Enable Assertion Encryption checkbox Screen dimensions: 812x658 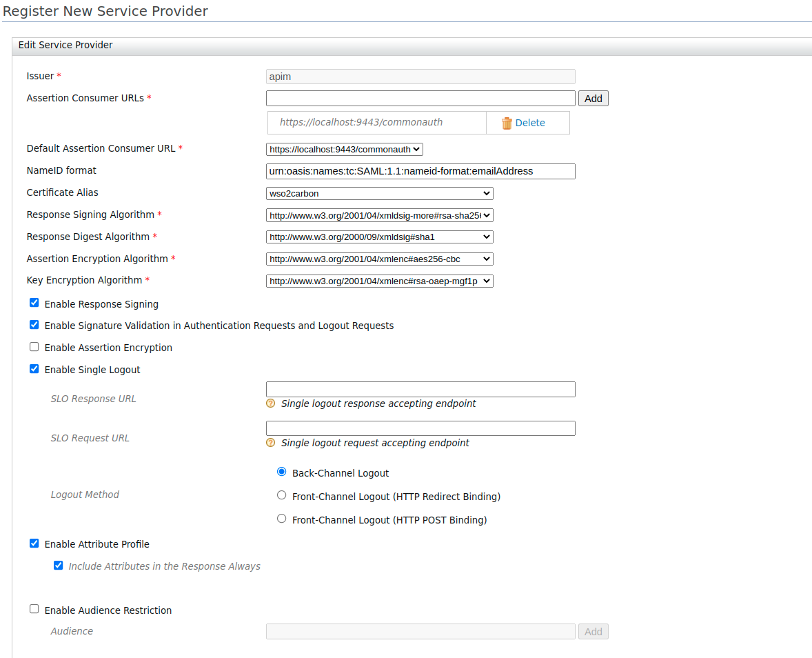[34, 347]
